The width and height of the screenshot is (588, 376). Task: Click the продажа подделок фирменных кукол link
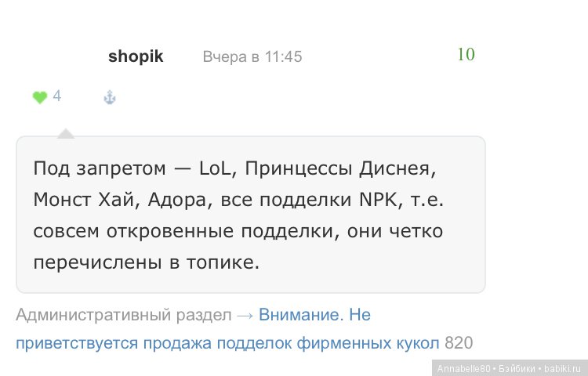coord(291,343)
